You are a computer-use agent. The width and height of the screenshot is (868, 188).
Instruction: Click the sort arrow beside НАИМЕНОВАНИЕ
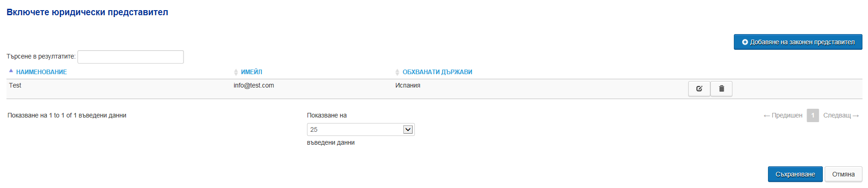[11, 71]
